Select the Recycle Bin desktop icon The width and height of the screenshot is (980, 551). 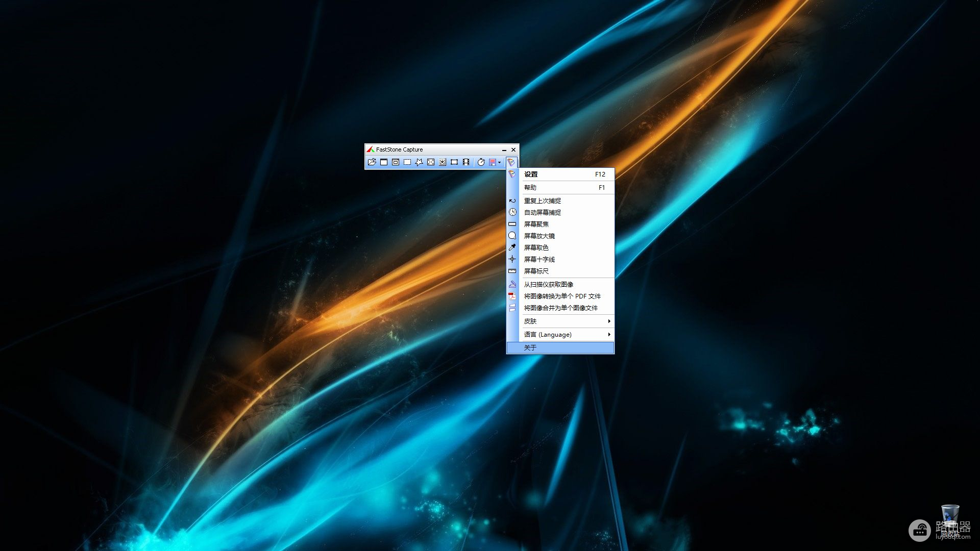point(950,520)
